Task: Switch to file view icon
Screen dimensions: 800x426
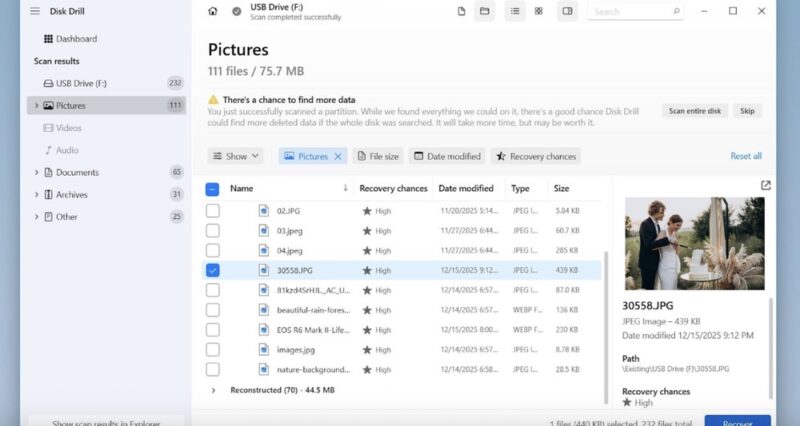Action: point(461,12)
